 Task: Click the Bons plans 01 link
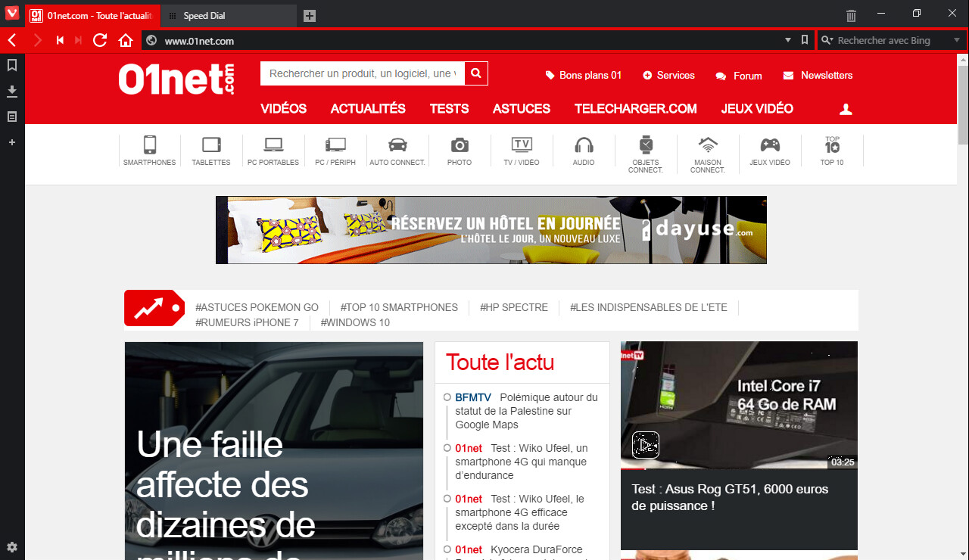(584, 76)
